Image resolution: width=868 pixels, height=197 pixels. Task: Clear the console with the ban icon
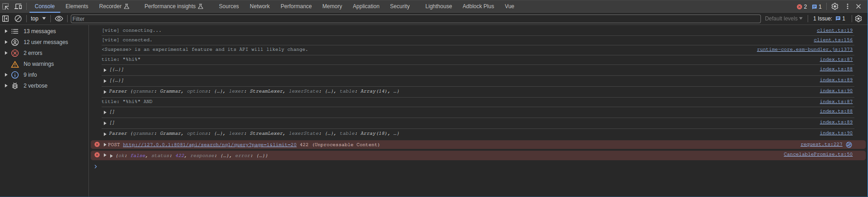(x=18, y=19)
